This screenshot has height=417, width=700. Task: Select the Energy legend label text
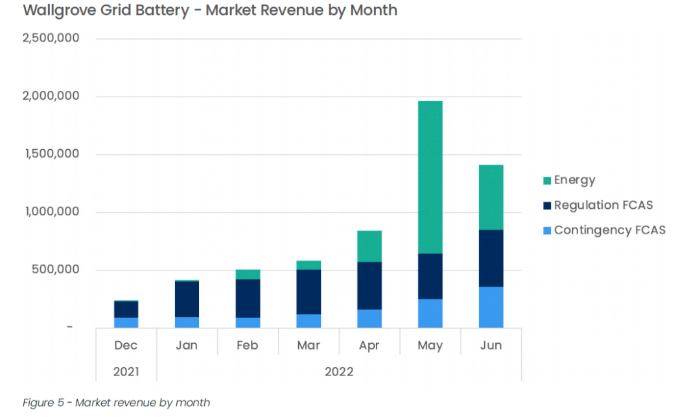tap(576, 181)
